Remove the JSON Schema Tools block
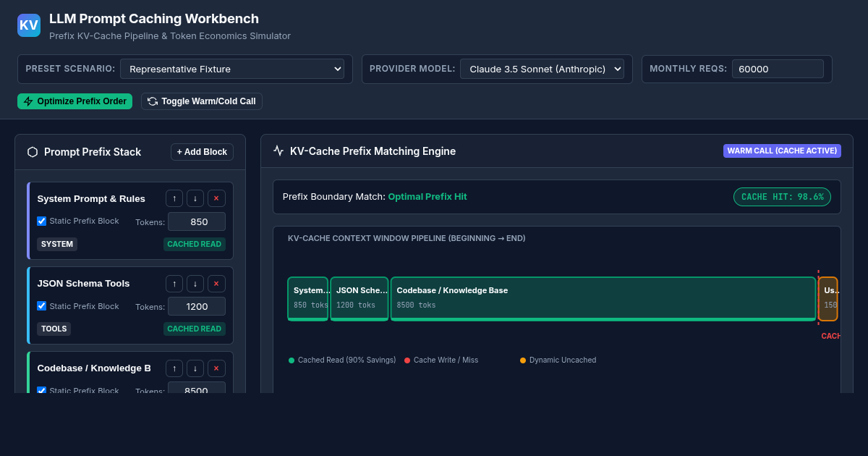 [216, 283]
